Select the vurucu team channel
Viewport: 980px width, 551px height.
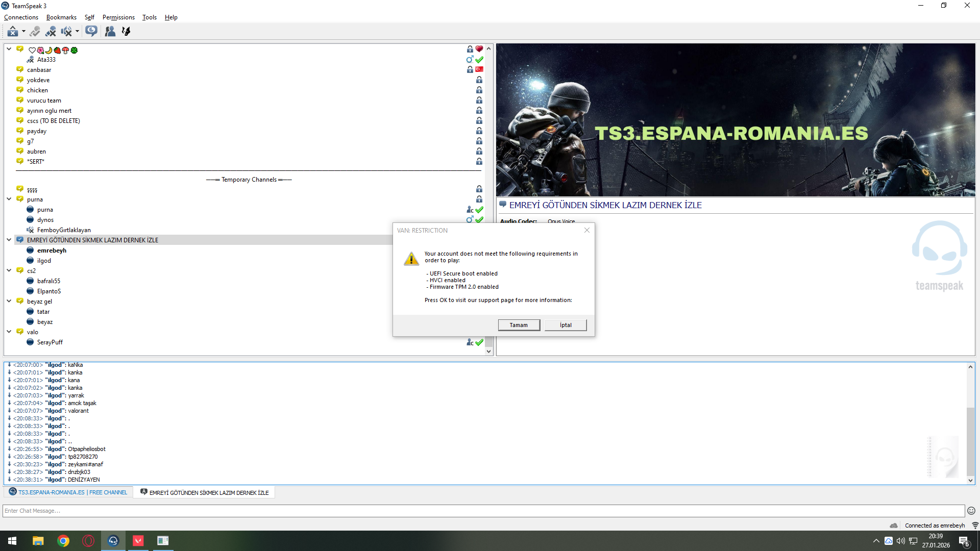click(44, 101)
